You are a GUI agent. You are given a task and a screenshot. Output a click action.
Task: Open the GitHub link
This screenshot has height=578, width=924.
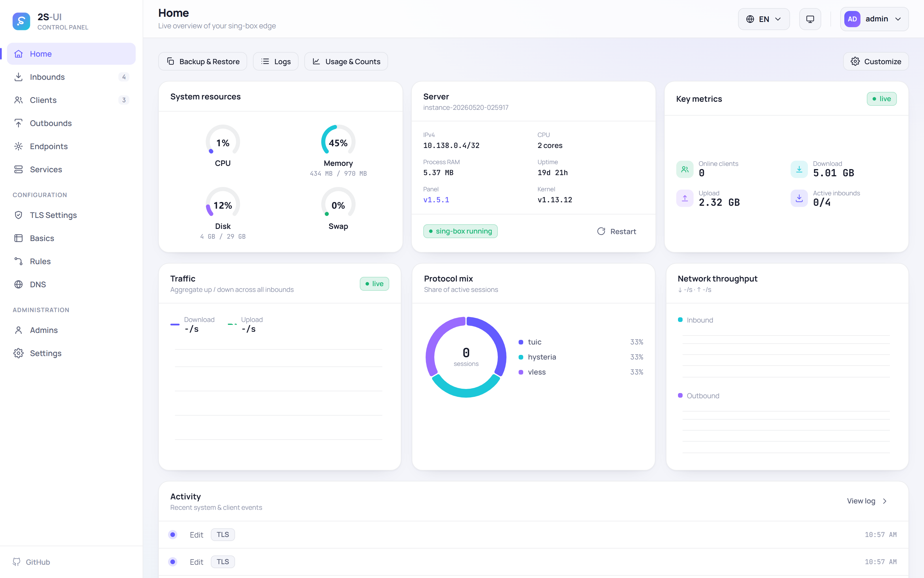click(x=32, y=562)
